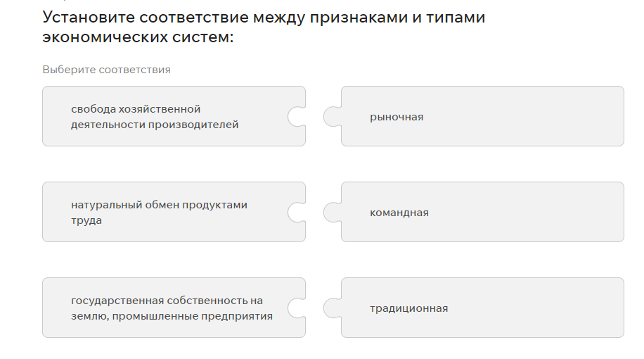
Task: Pick the 'натуральный обмен продуктами труда' card
Action: [x=174, y=212]
